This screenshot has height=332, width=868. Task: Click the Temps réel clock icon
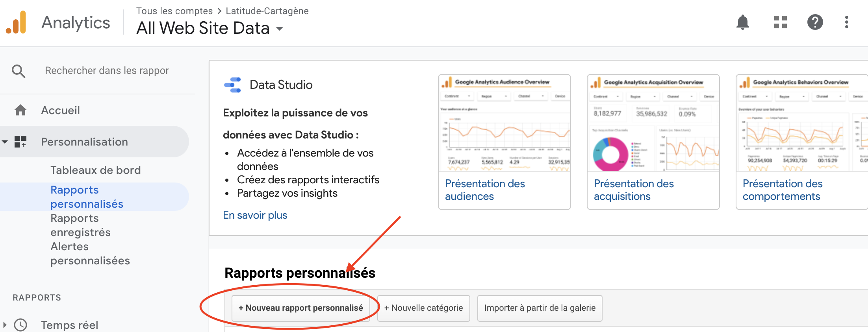(20, 325)
